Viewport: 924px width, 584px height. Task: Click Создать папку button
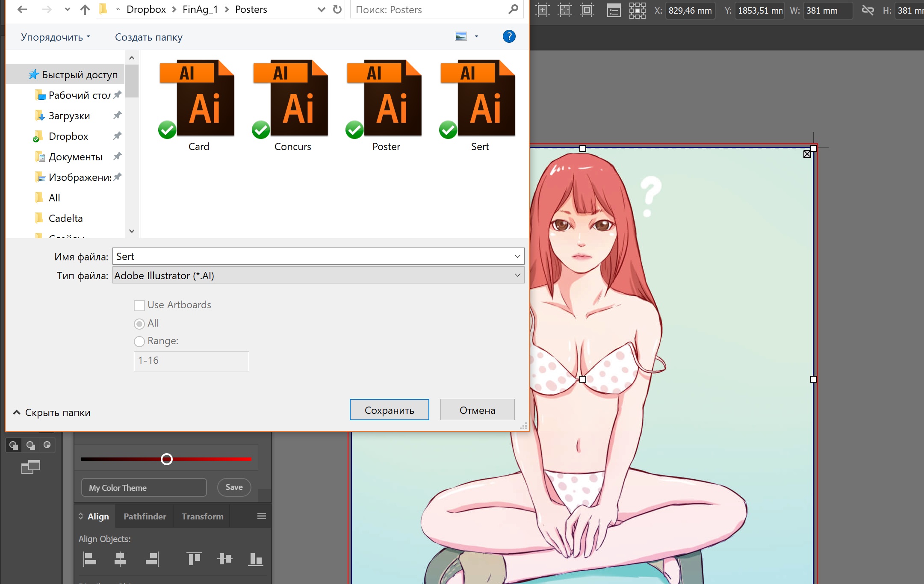coord(149,37)
